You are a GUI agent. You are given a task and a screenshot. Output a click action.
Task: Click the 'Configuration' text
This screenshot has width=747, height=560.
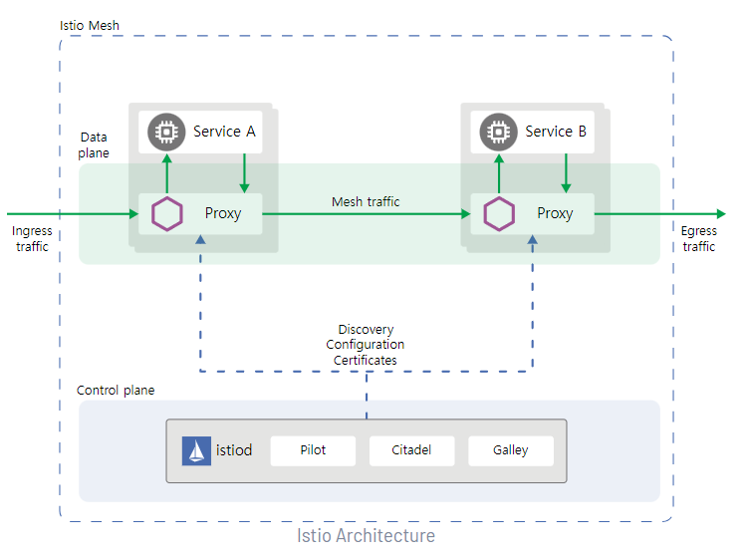(366, 345)
